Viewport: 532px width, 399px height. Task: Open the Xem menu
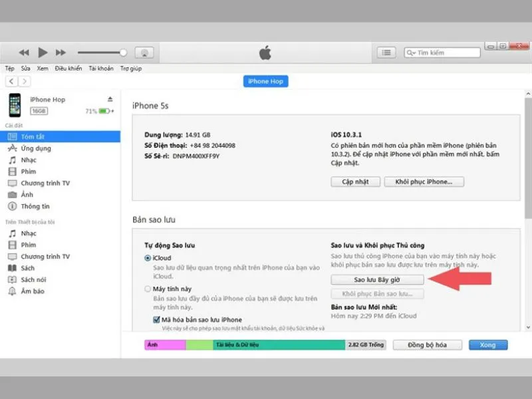point(43,68)
